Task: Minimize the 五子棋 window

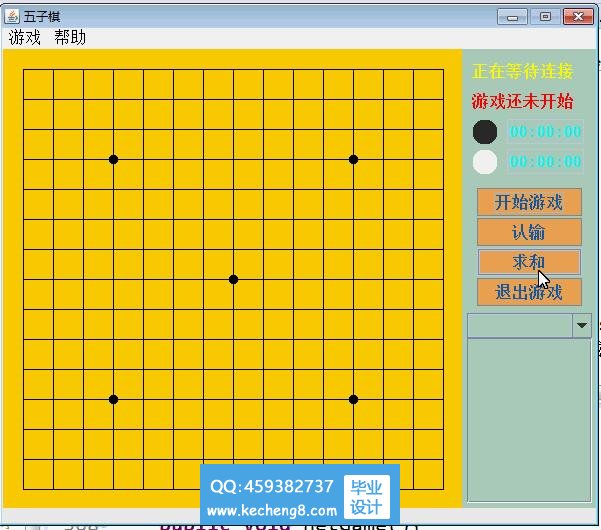Action: click(512, 17)
